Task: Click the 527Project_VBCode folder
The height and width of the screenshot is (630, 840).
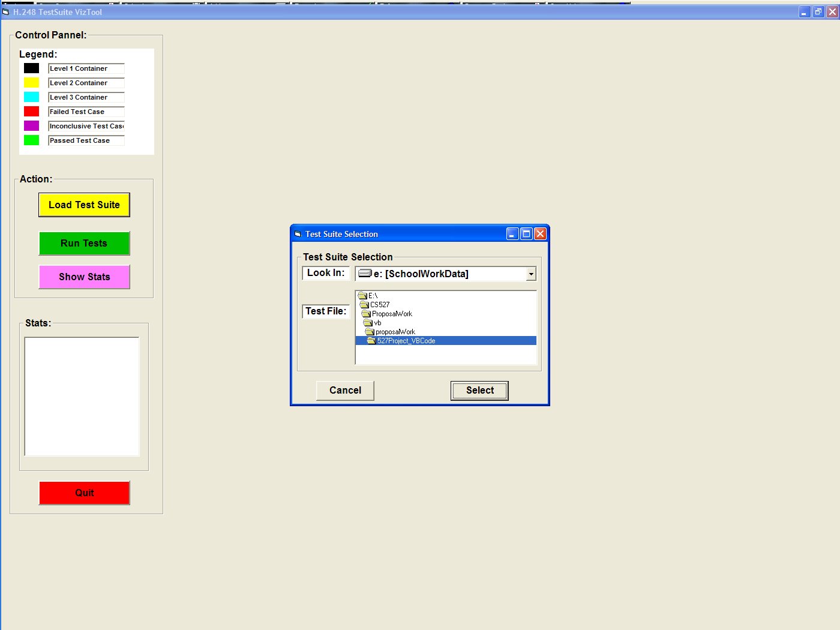Action: 406,341
